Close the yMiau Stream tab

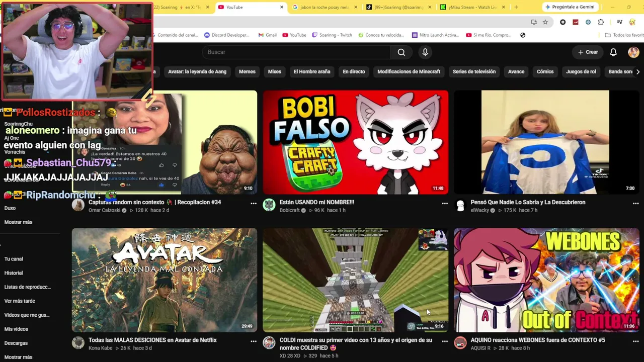click(x=504, y=7)
